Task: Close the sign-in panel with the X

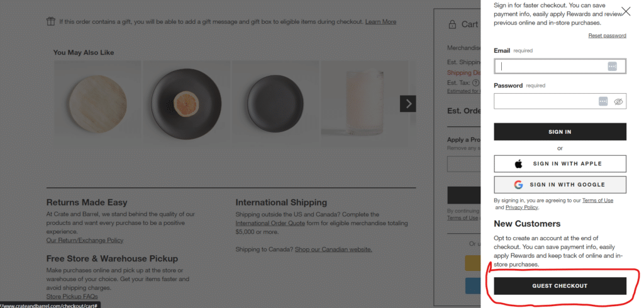Action: (626, 11)
